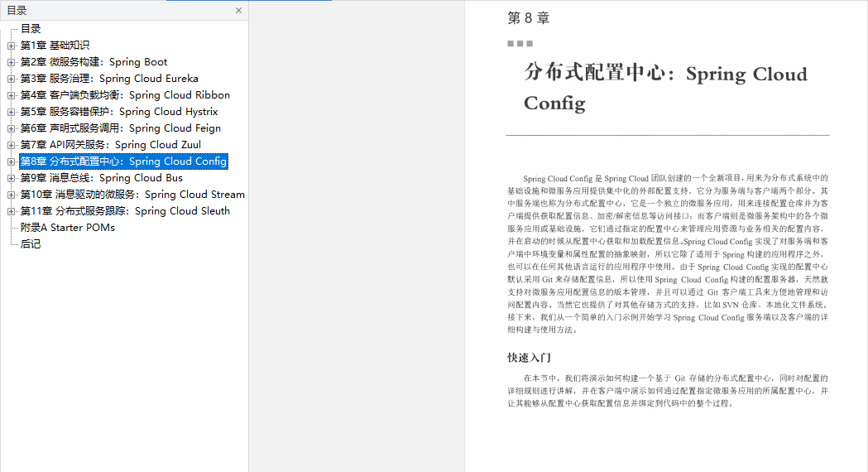Click the chapter title 分布式配置中心: Spring Cloud Config

(665, 88)
